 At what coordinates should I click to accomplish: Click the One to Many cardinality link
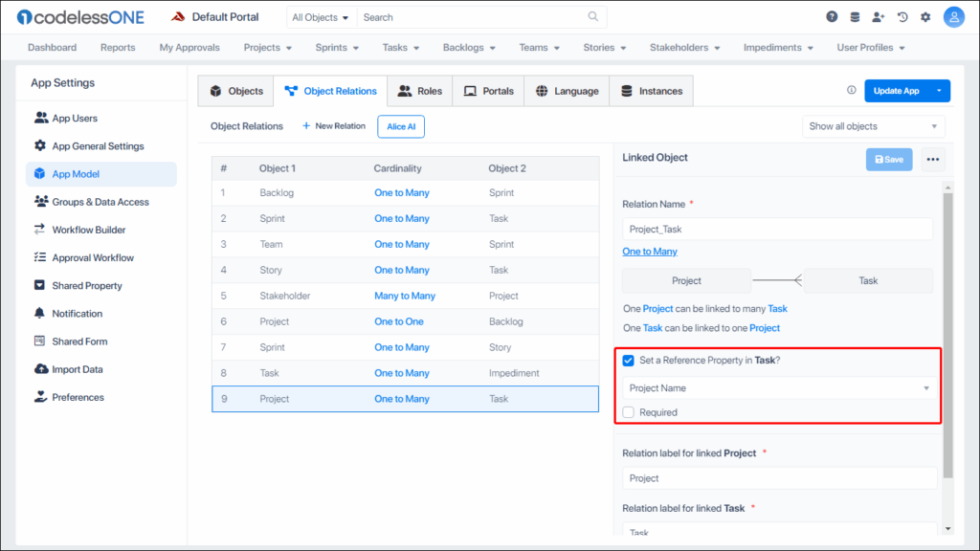[650, 252]
